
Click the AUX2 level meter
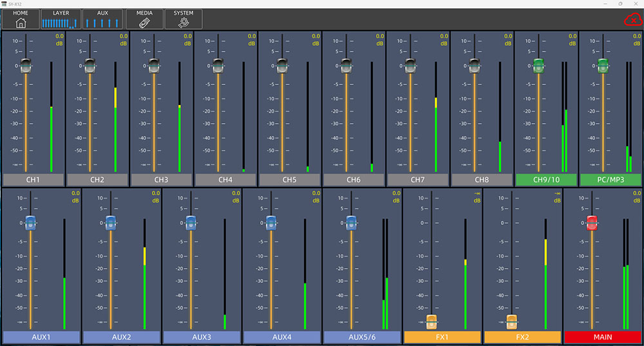tap(144, 274)
